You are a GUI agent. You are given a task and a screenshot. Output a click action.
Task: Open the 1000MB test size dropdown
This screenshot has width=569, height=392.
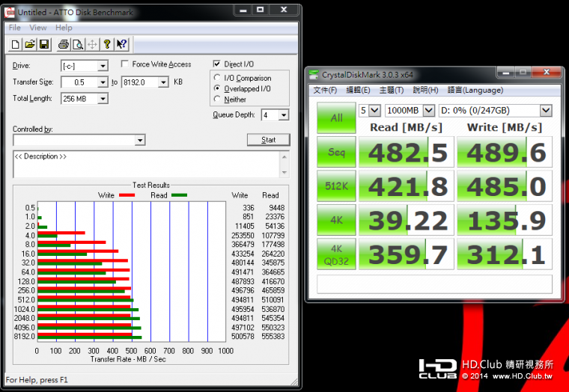429,110
